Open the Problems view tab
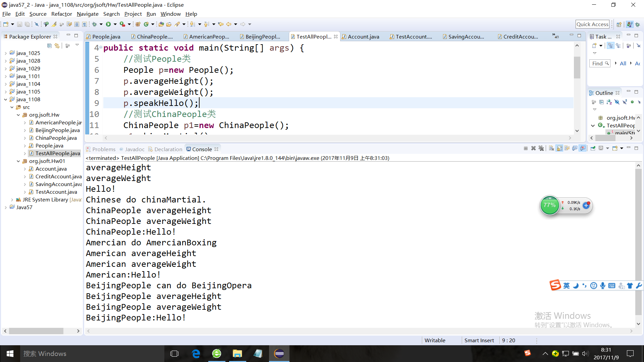This screenshot has width=644, height=362. point(103,149)
